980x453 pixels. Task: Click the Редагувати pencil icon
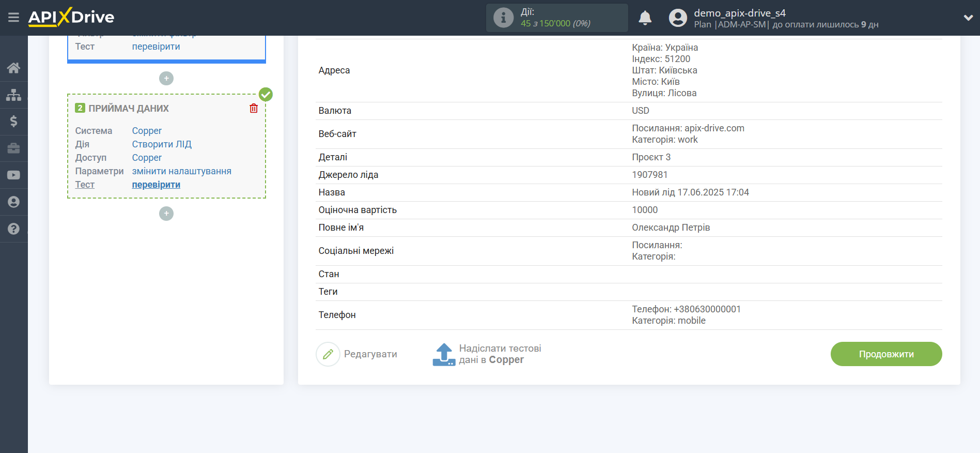tap(328, 354)
